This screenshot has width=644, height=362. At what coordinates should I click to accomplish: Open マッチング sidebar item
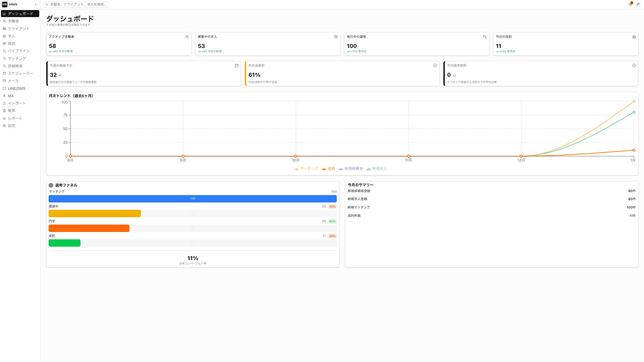point(17,58)
